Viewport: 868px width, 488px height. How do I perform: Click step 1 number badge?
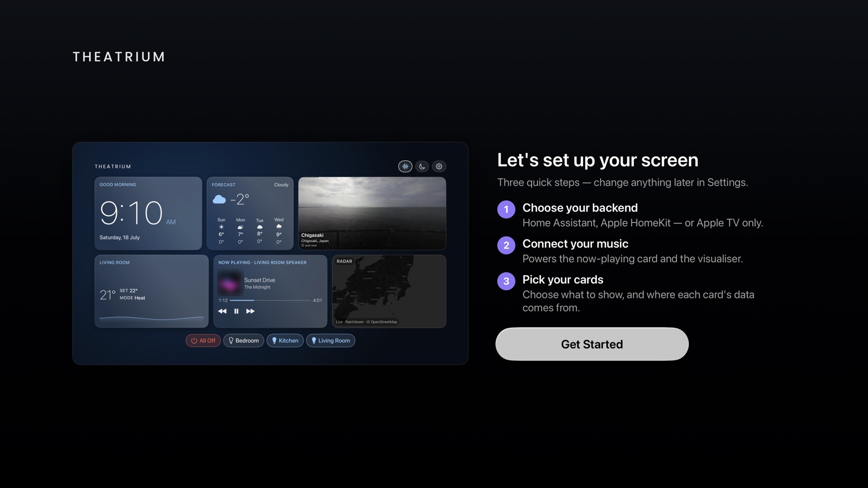coord(506,210)
